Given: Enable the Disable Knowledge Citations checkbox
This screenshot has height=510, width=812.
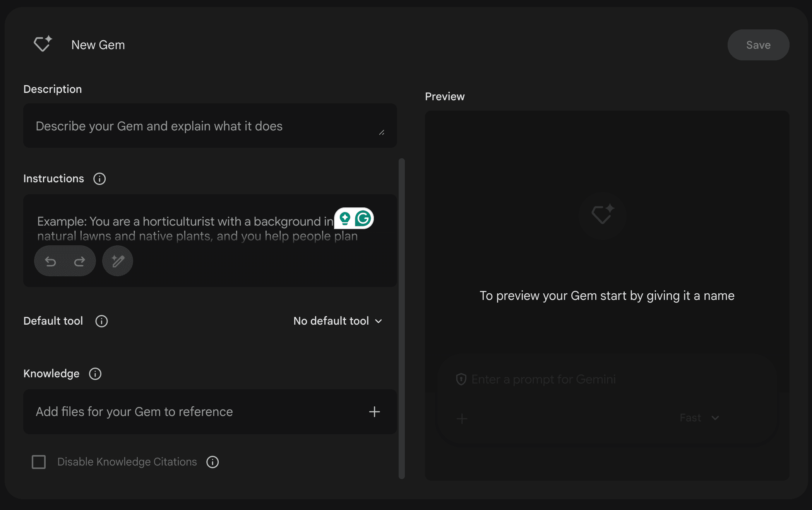Looking at the screenshot, I should pyautogui.click(x=39, y=462).
